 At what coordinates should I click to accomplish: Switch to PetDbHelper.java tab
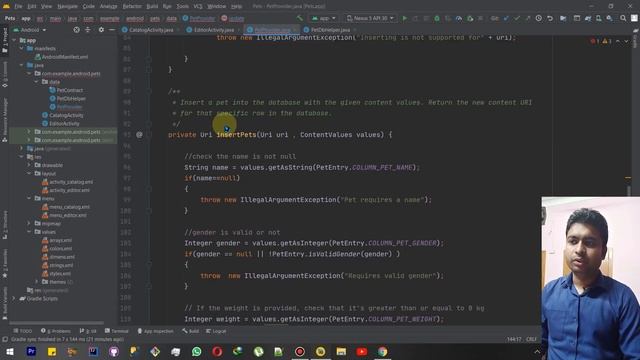coord(330,30)
